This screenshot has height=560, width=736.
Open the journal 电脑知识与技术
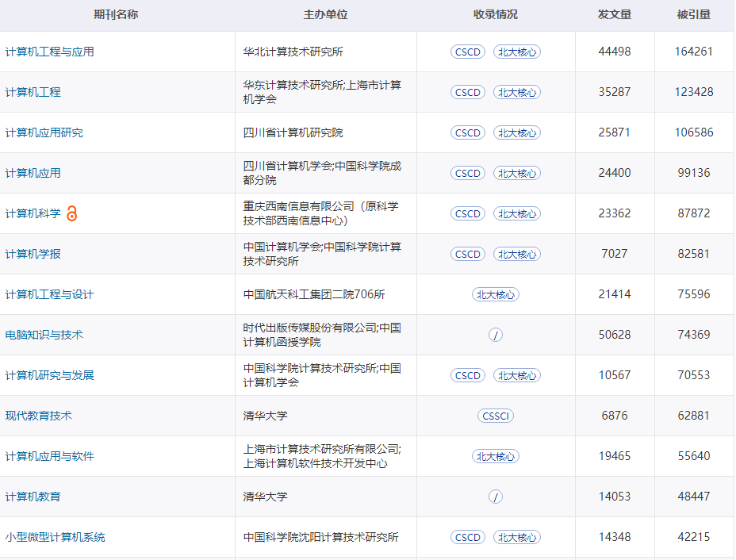pyautogui.click(x=40, y=335)
